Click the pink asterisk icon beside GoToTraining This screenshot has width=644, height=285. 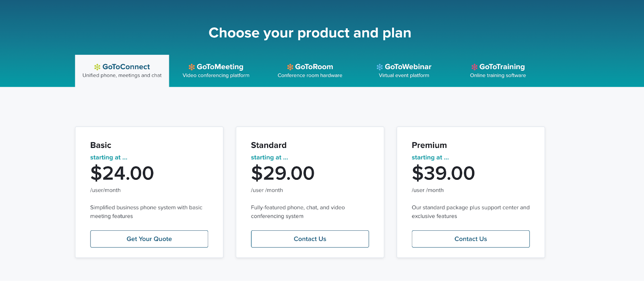coord(474,67)
